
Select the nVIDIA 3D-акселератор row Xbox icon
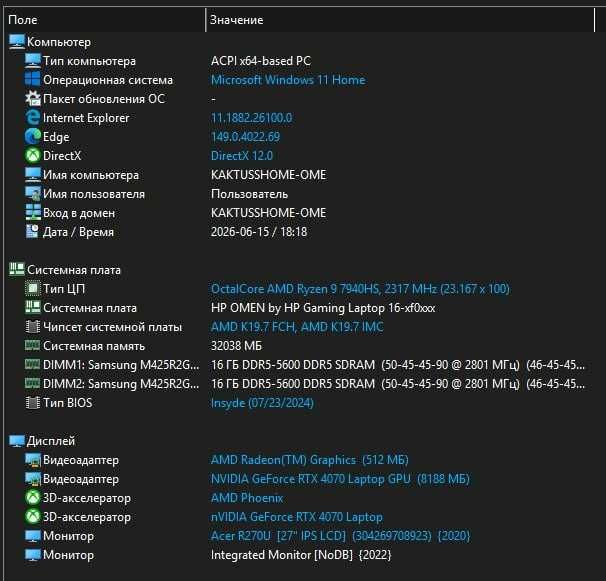click(33, 516)
